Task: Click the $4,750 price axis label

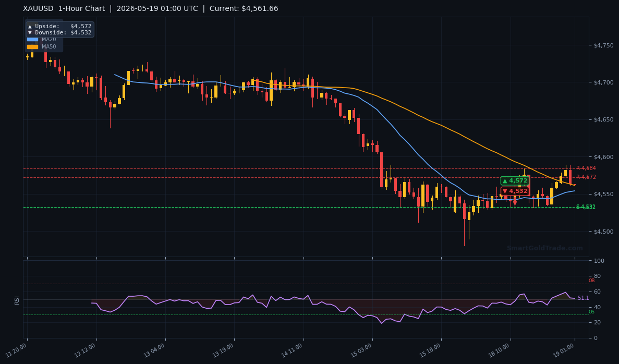Action: pos(603,45)
